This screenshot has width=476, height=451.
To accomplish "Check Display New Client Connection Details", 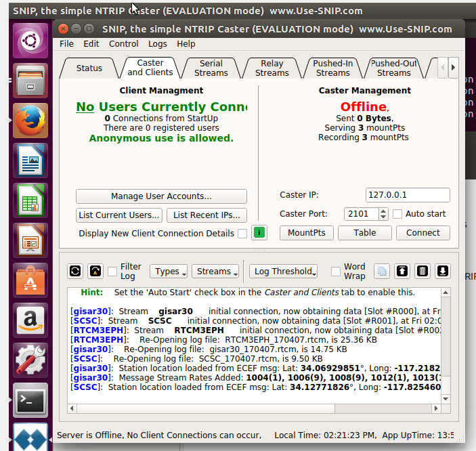I will click(x=242, y=234).
